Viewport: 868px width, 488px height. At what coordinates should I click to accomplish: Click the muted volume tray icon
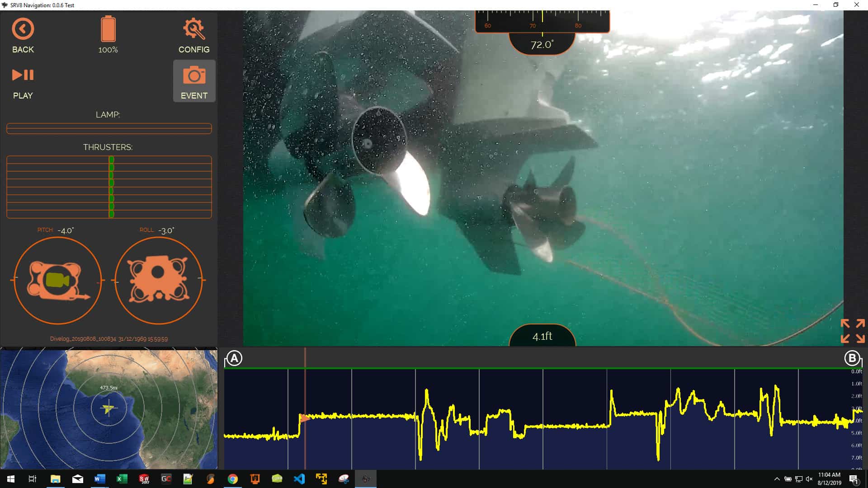point(809,479)
